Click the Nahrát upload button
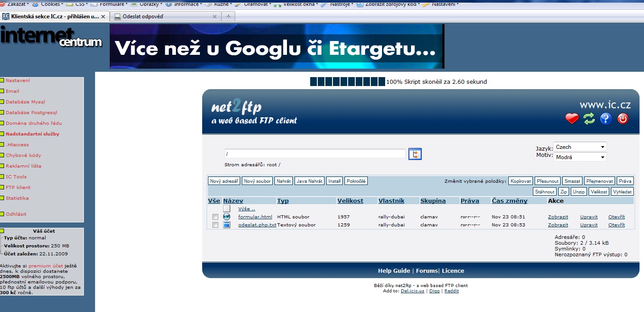Image resolution: width=644 pixels, height=312 pixels. tap(283, 181)
